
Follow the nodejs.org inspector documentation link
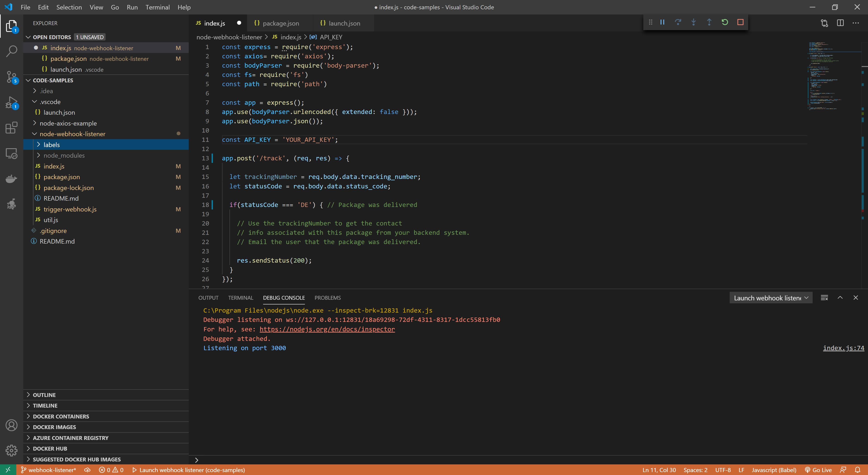coord(326,329)
